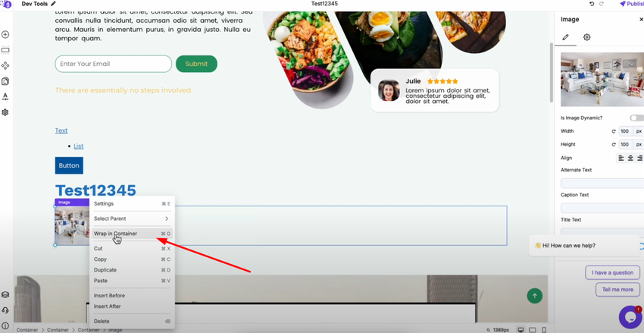Click the green Submit button

coord(196,64)
